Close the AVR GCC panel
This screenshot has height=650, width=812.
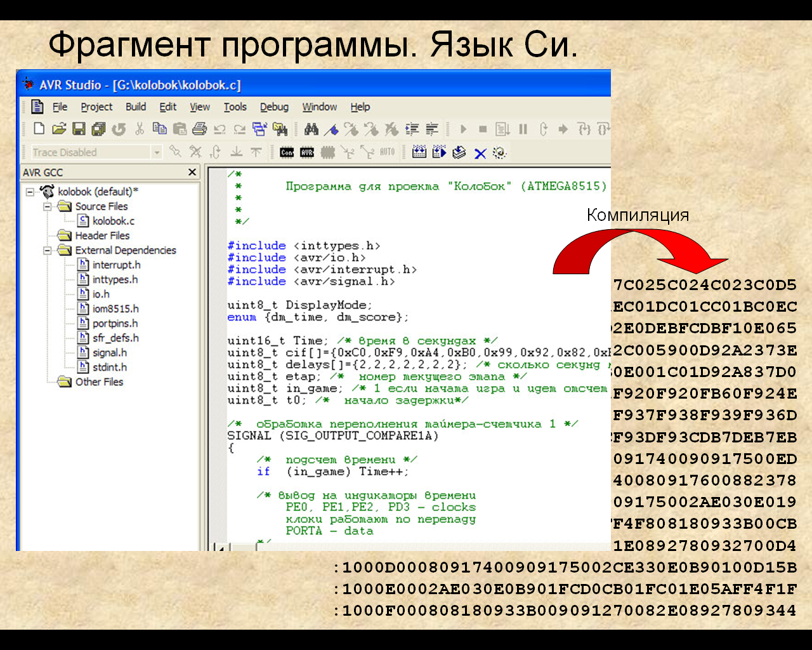192,172
